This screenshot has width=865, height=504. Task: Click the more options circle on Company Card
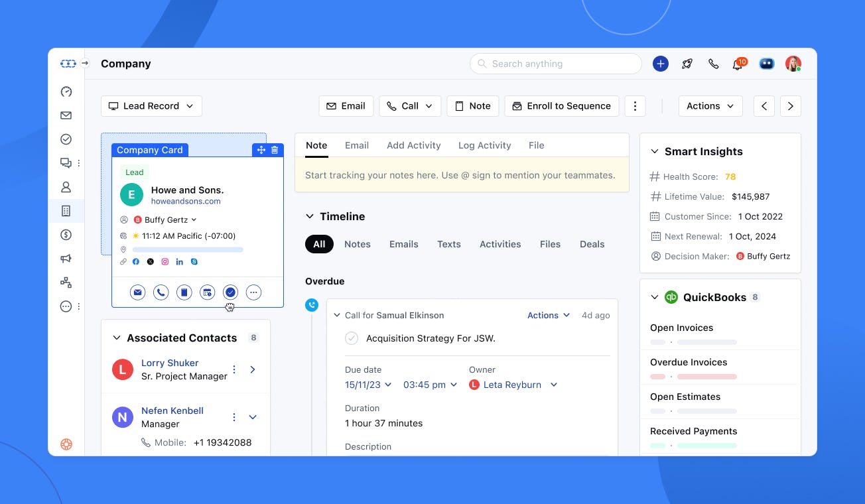[253, 292]
